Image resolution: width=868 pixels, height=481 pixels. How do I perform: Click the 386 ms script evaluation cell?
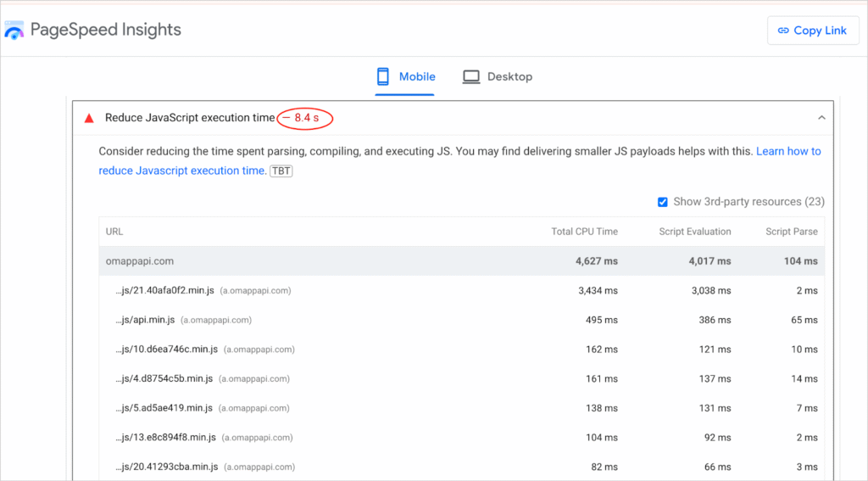point(715,320)
